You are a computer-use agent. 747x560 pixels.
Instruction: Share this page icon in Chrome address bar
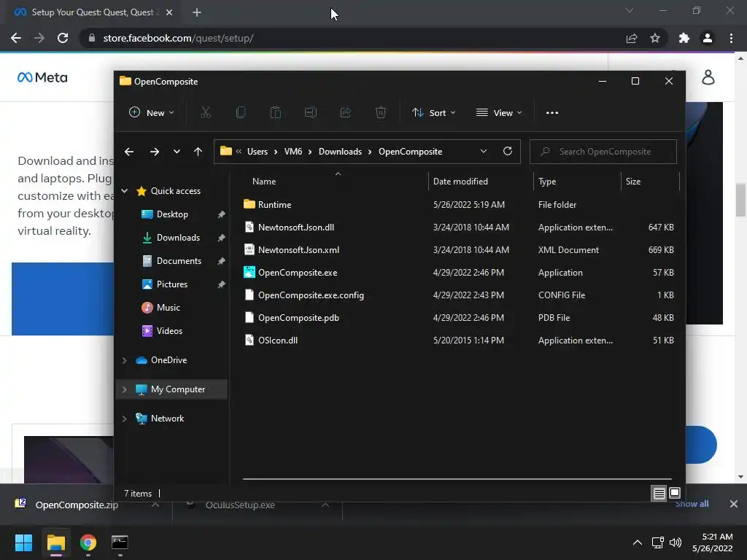(632, 38)
